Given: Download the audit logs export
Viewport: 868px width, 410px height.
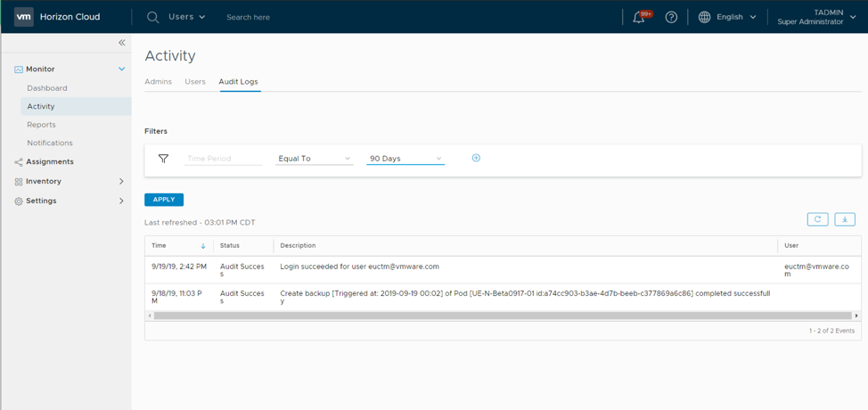Looking at the screenshot, I should 845,219.
